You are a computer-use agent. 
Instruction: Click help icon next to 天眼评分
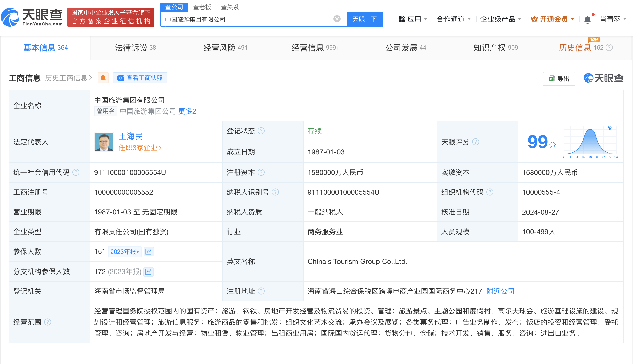coord(476,142)
